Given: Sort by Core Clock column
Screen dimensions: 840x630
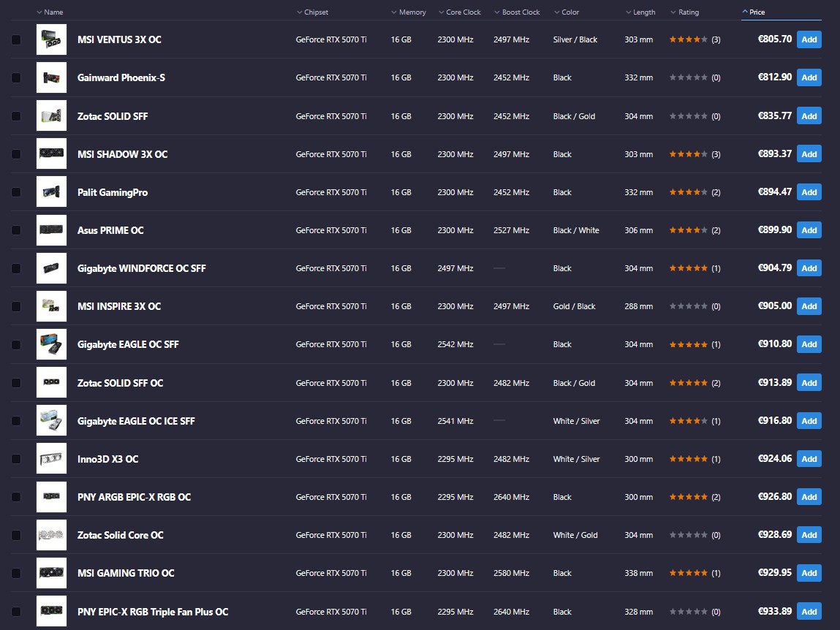Looking at the screenshot, I should [460, 12].
